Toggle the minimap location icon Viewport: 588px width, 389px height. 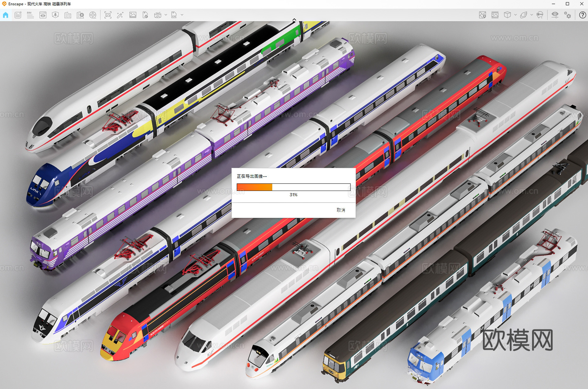482,15
